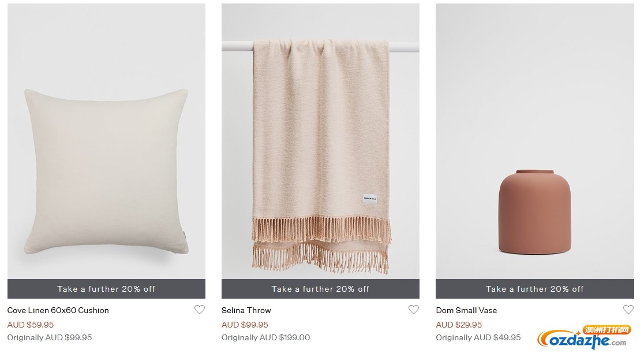The height and width of the screenshot is (357, 644).
Task: Toggle wishlist heart for Dom Small Vase
Action: tap(628, 309)
